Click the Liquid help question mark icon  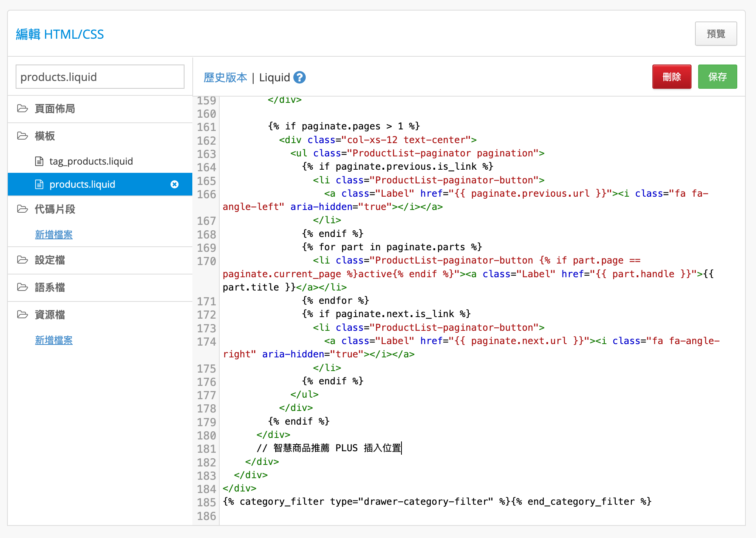pyautogui.click(x=299, y=77)
